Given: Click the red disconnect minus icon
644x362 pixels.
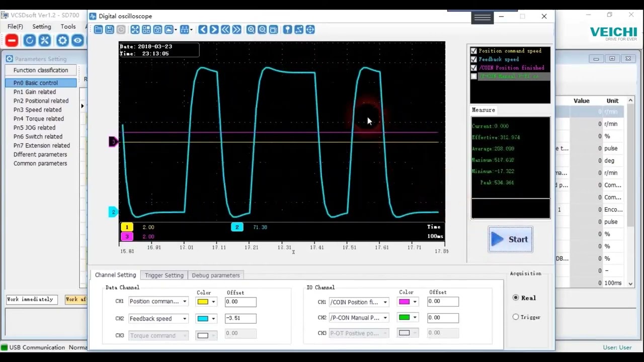Looking at the screenshot, I should click(x=12, y=41).
